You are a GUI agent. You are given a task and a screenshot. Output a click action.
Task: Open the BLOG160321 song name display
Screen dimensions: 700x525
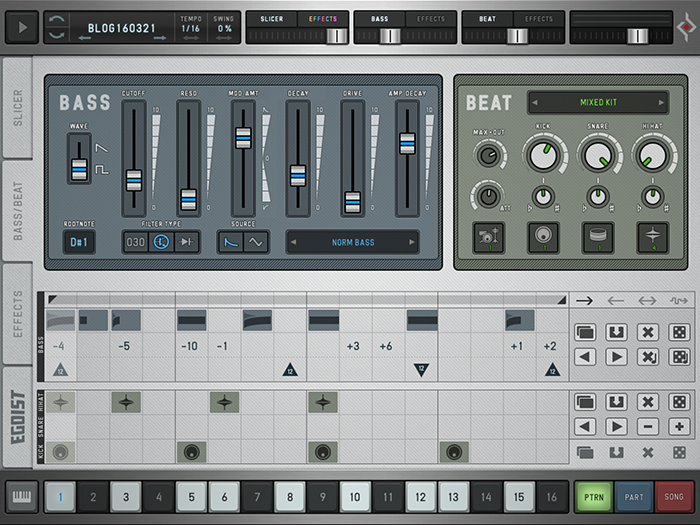pos(121,28)
